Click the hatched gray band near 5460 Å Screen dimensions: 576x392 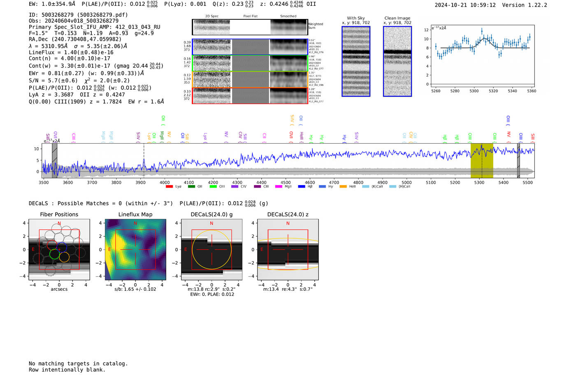[x=518, y=160]
